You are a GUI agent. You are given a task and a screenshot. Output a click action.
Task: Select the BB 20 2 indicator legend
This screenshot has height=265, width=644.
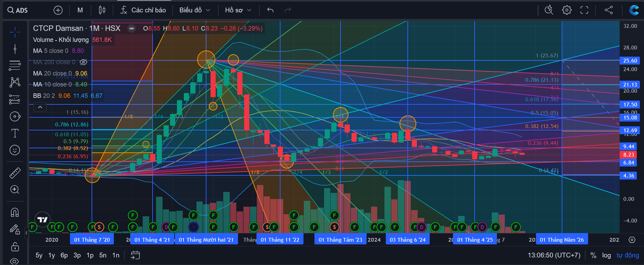click(68, 96)
